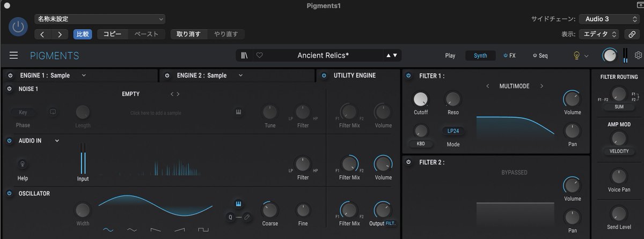
Task: Open the 表示 エディタ view dropdown
Action: coord(599,34)
